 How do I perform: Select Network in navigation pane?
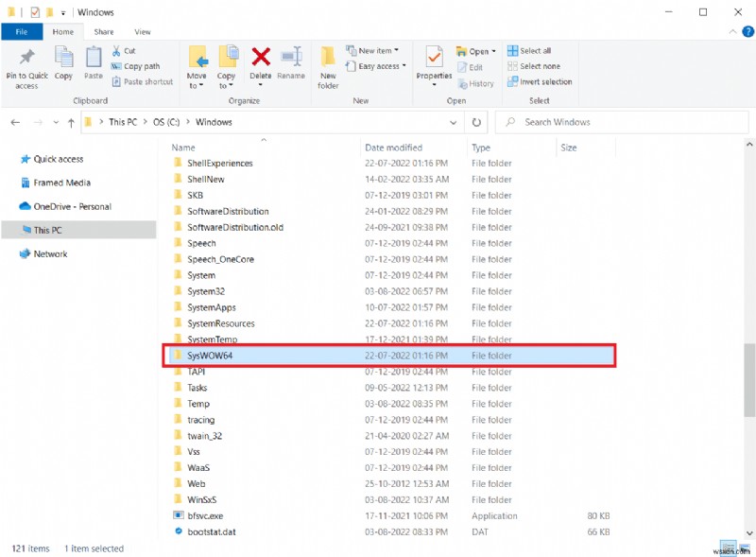click(x=50, y=253)
